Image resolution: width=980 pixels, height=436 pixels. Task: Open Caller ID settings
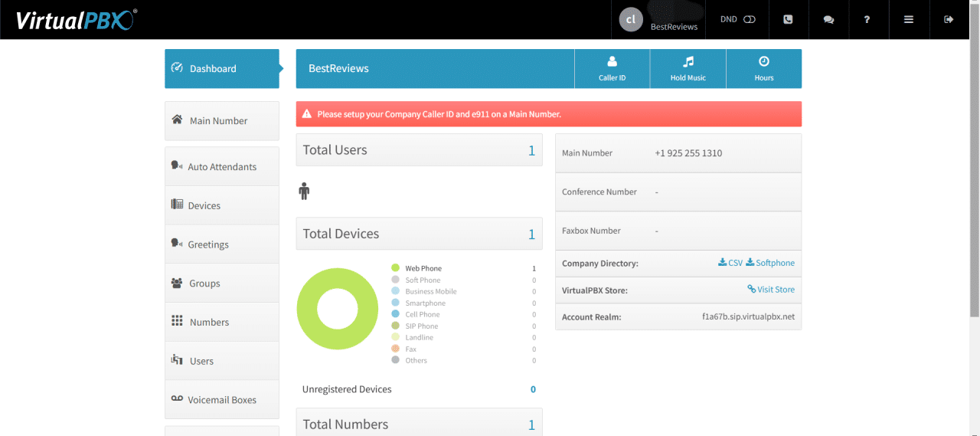[x=612, y=69]
